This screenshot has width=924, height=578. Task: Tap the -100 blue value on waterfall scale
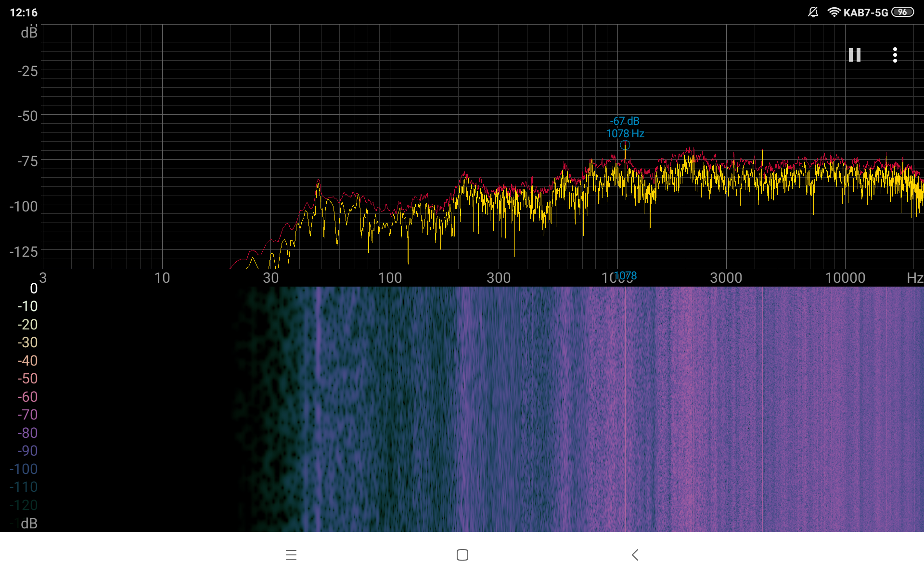pyautogui.click(x=24, y=469)
